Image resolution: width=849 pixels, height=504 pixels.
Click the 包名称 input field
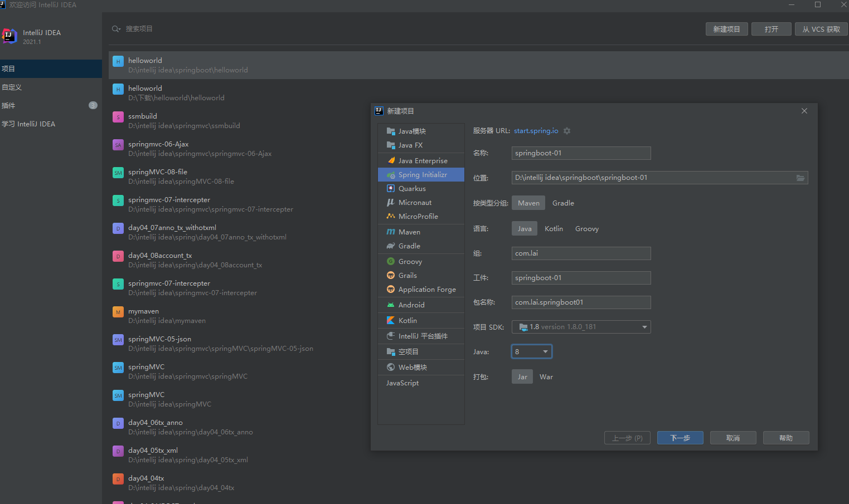(x=581, y=302)
